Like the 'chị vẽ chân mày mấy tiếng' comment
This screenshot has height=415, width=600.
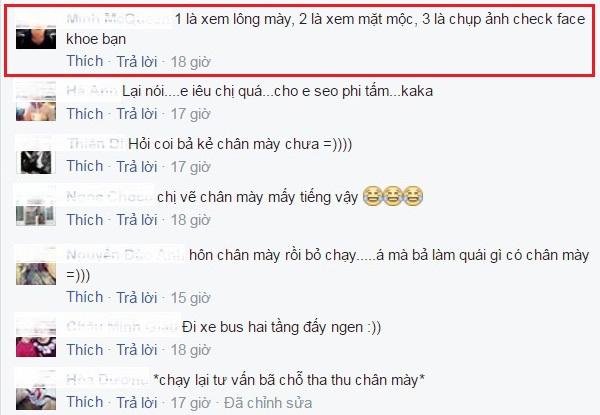85,220
